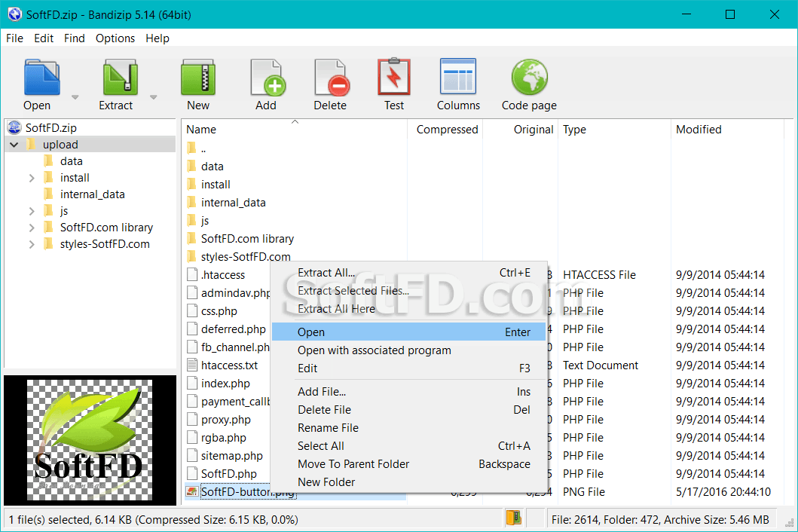This screenshot has width=798, height=532.
Task: Click the Bandizip title bar app icon
Action: tap(15, 14)
